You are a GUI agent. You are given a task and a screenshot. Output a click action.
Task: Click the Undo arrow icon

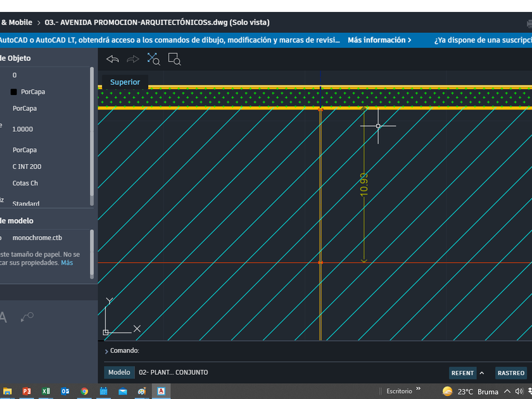pyautogui.click(x=113, y=59)
